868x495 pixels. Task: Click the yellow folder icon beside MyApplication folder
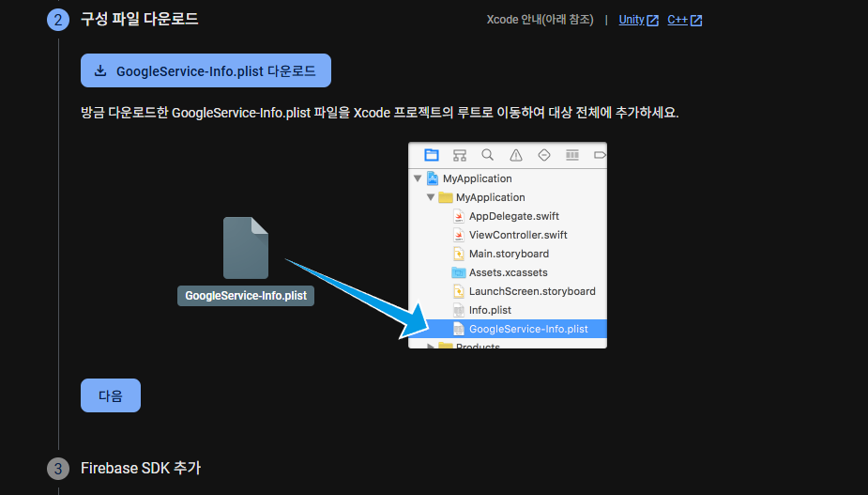point(446,197)
